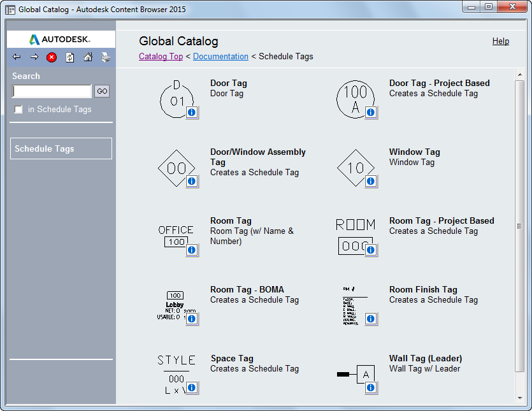Click the Window Tag title text
The width and height of the screenshot is (532, 411).
[x=415, y=152]
